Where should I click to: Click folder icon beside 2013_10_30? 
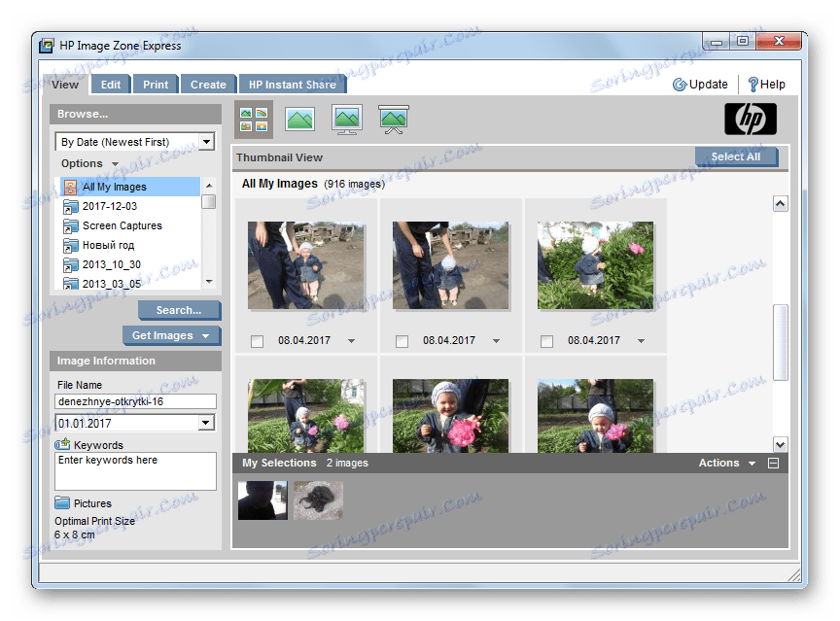(x=70, y=265)
